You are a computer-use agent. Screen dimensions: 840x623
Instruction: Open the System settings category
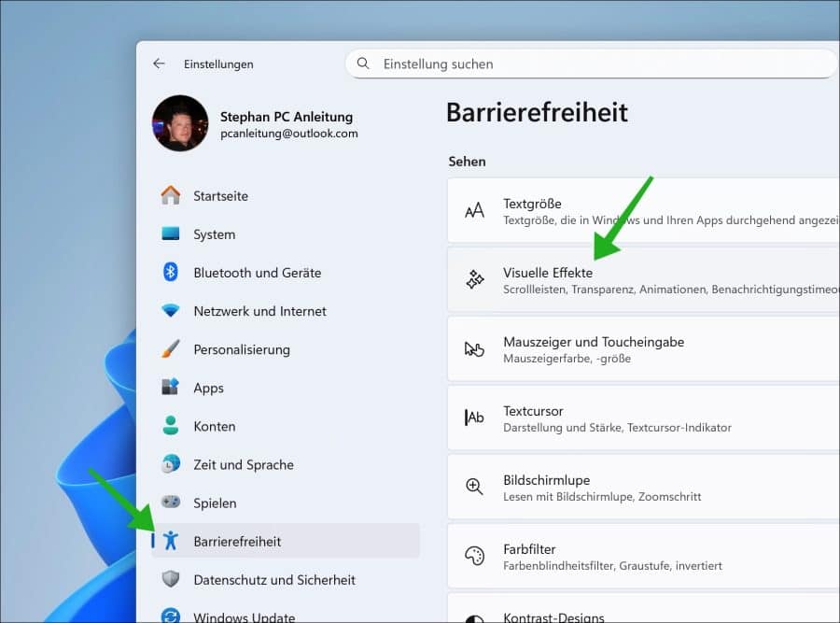point(214,234)
